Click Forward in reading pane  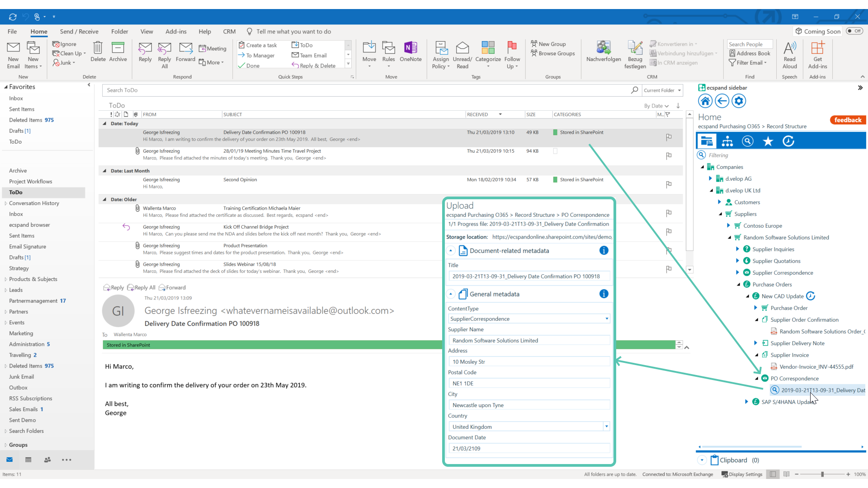point(172,287)
